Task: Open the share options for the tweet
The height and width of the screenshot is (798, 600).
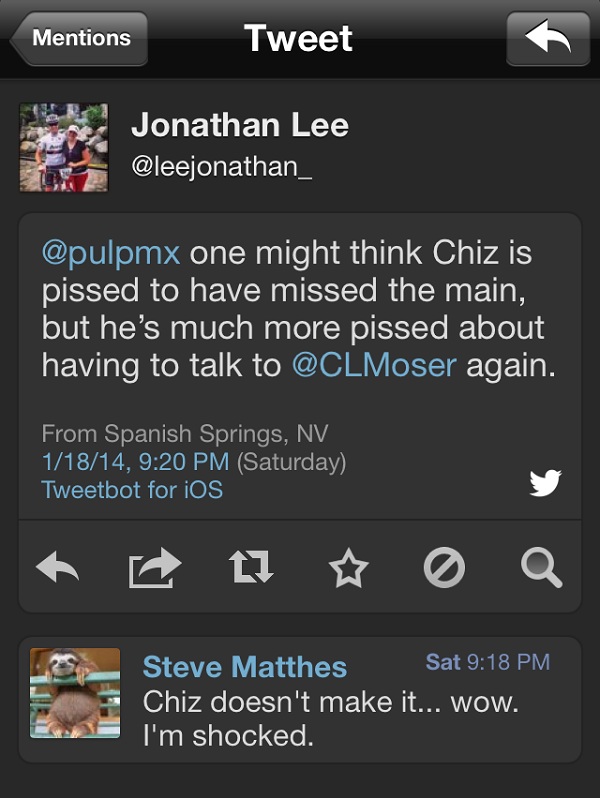Action: click(x=155, y=569)
